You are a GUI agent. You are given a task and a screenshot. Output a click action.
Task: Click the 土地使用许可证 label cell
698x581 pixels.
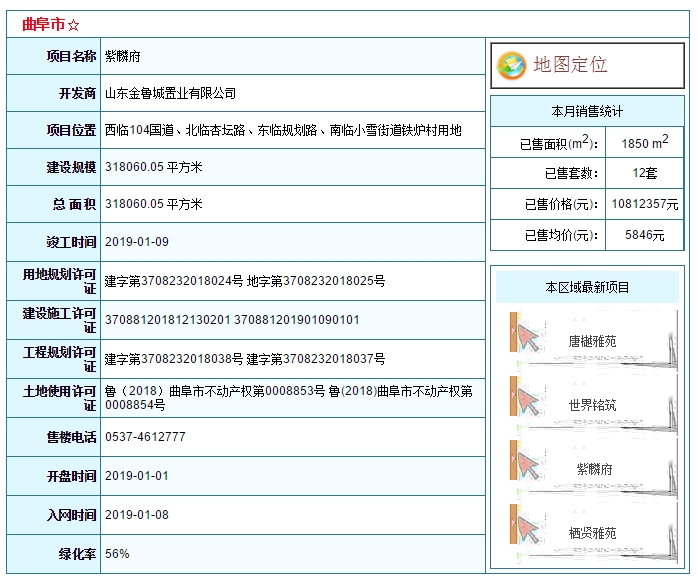tap(54, 398)
